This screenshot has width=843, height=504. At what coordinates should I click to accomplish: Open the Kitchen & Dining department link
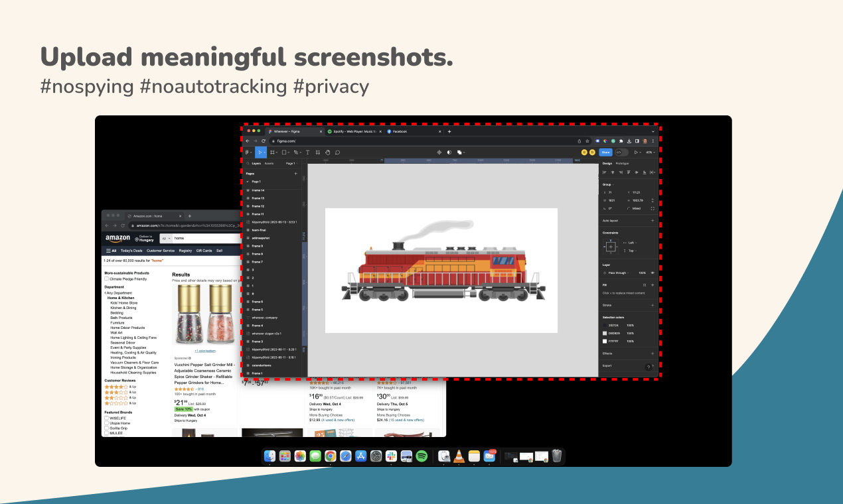[123, 308]
